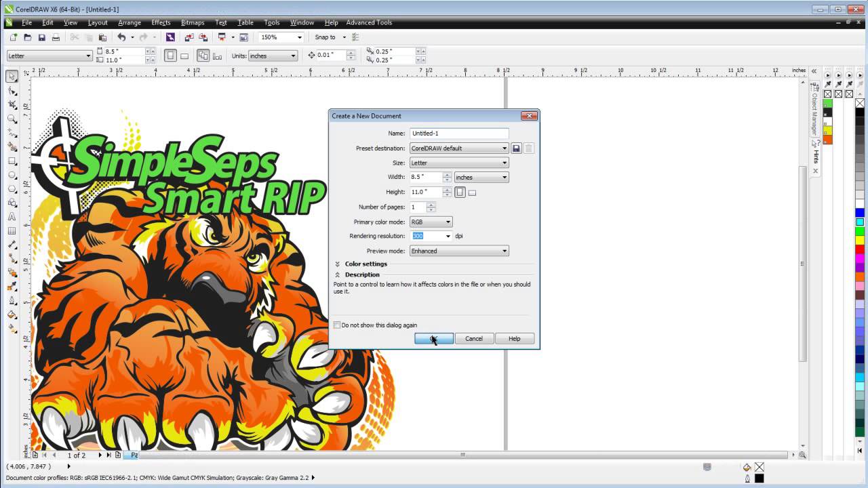The height and width of the screenshot is (488, 868).
Task: Click the New document toolbar icon
Action: tap(13, 37)
